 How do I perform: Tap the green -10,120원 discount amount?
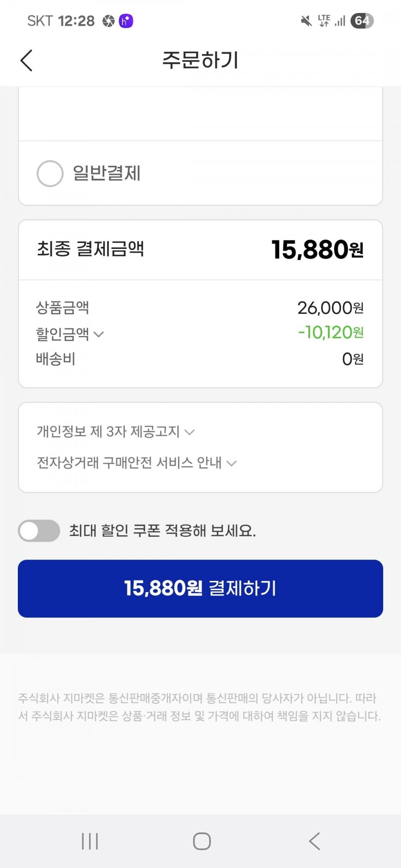[x=331, y=333]
